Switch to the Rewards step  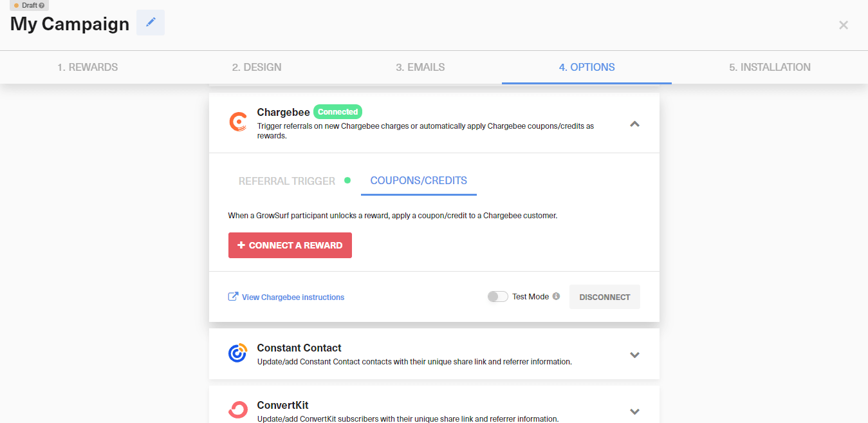click(87, 67)
